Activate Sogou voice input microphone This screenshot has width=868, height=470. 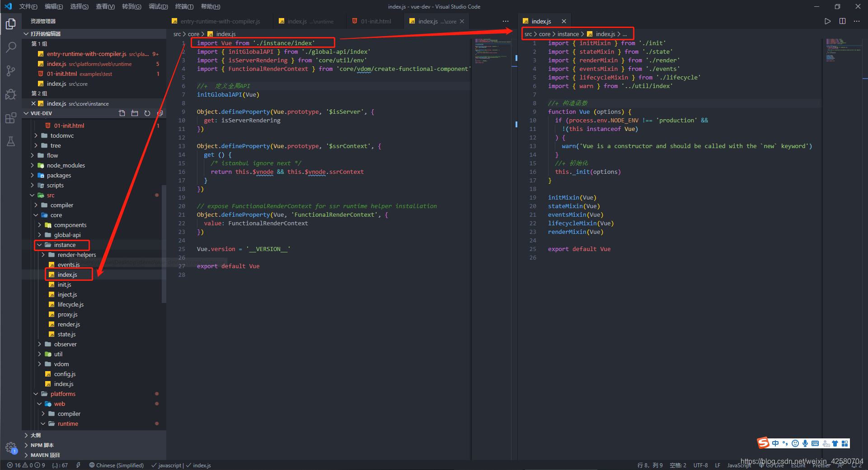pyautogui.click(x=805, y=443)
